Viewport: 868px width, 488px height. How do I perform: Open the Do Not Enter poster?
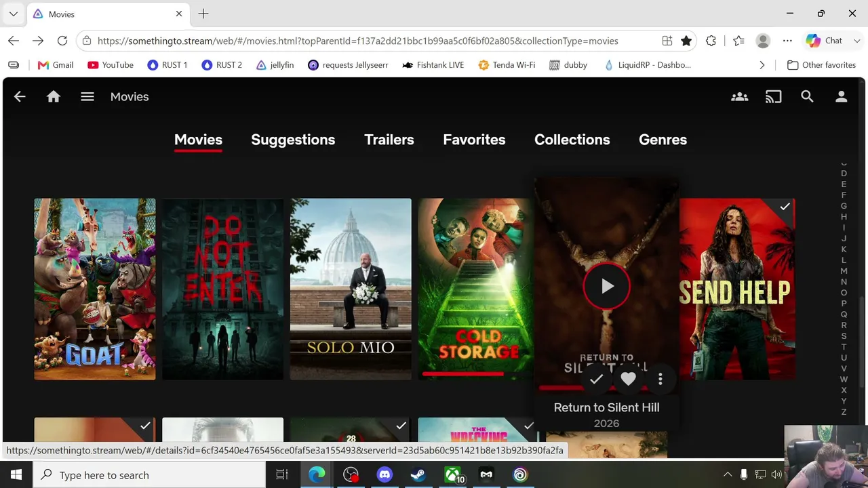pyautogui.click(x=222, y=289)
